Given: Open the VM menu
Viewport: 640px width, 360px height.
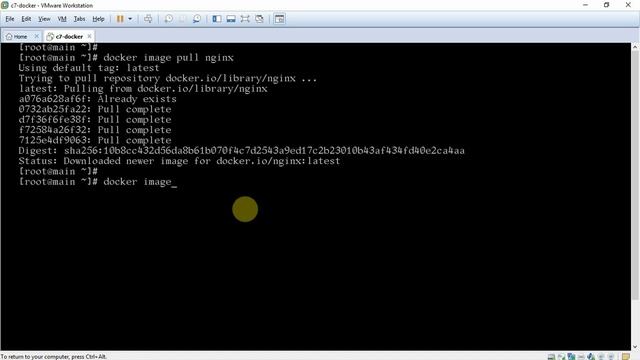Looking at the screenshot, I should 62,19.
